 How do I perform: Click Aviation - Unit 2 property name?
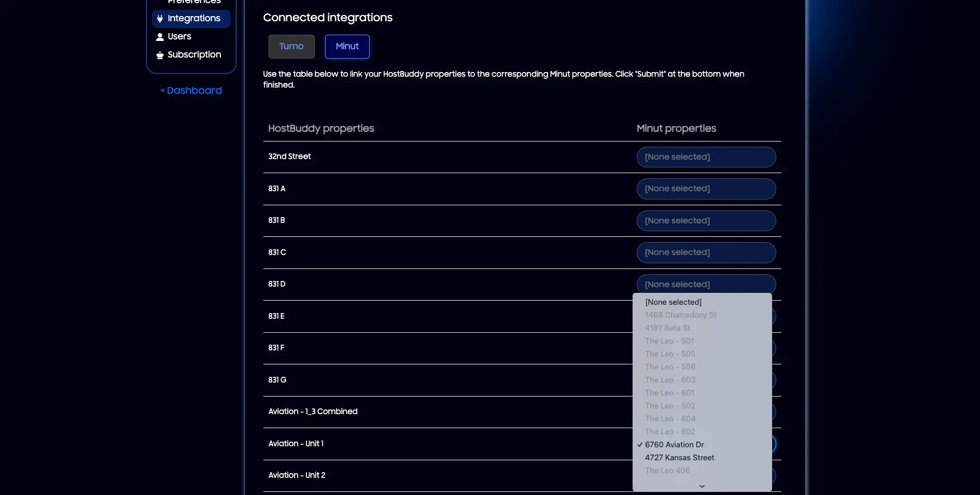[x=297, y=475]
